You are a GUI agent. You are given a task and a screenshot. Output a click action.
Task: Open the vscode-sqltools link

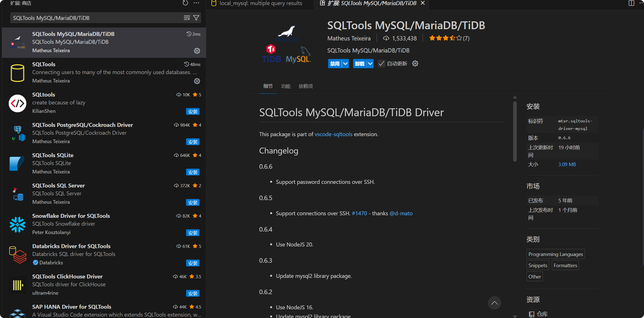tap(333, 134)
